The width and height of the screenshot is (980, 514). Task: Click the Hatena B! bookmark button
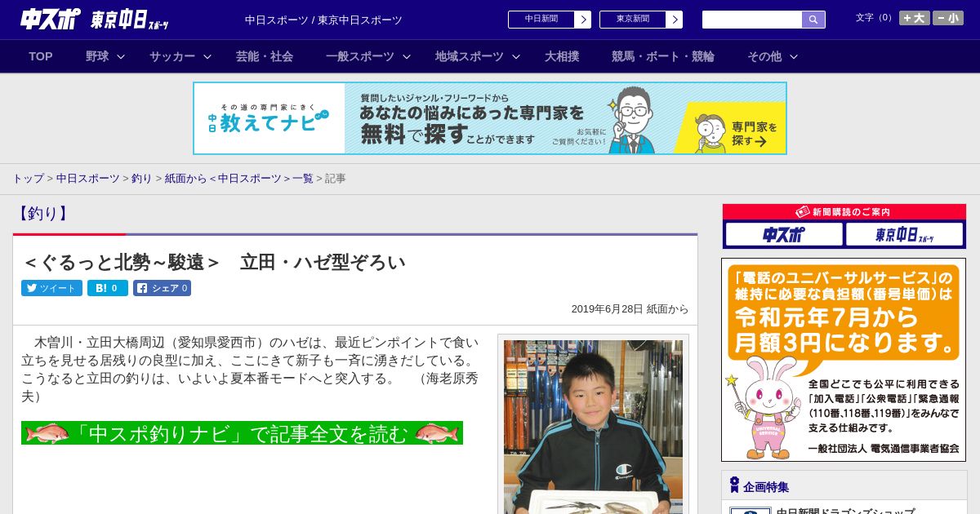pos(108,288)
